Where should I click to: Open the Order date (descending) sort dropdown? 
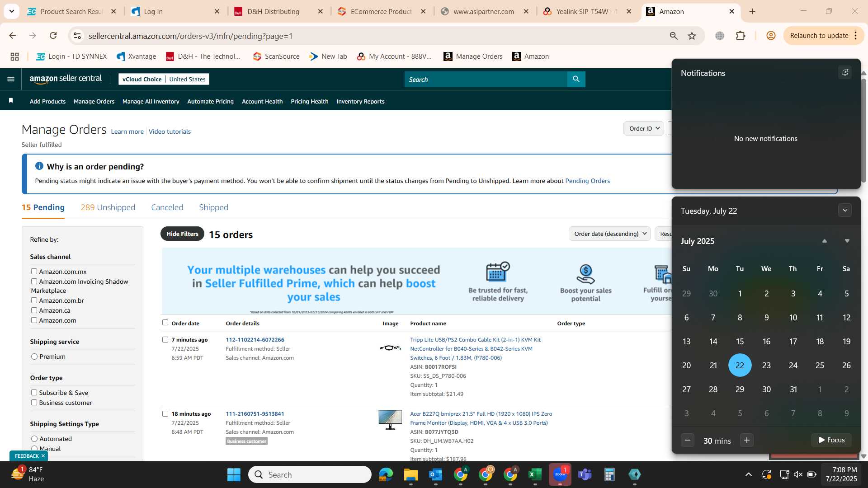coord(609,234)
